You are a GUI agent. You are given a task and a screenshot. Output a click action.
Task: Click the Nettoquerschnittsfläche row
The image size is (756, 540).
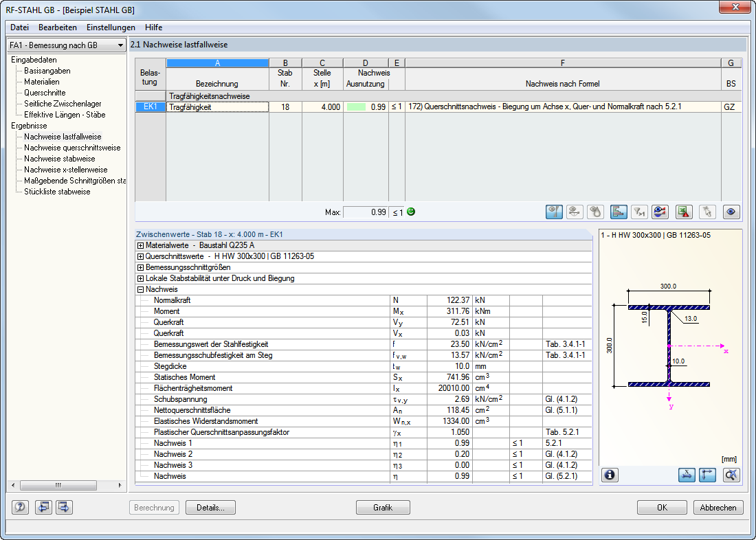pos(364,410)
